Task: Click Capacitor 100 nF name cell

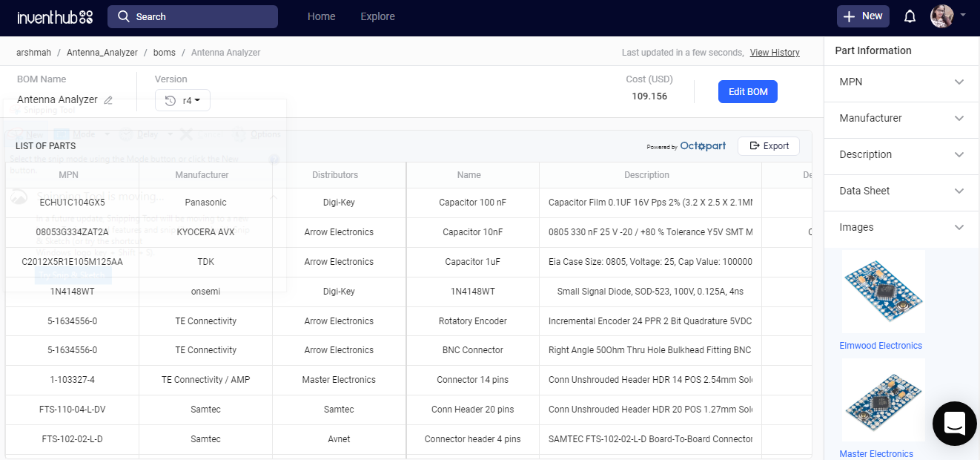Action: click(472, 203)
